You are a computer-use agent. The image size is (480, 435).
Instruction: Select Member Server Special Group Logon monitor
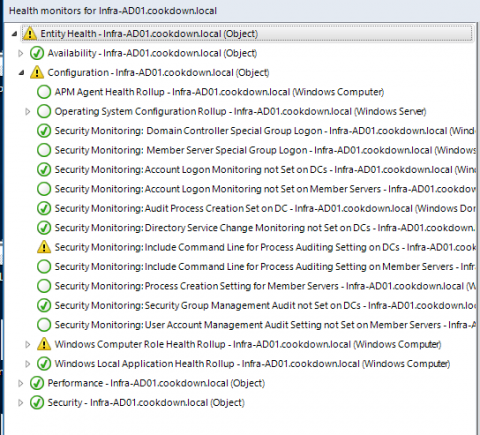tap(265, 150)
